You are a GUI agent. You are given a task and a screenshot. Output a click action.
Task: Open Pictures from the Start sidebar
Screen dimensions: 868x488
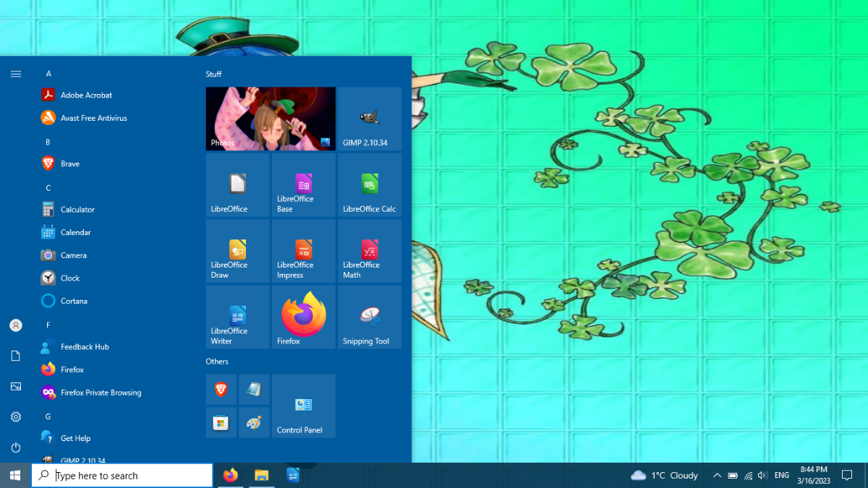point(16,387)
